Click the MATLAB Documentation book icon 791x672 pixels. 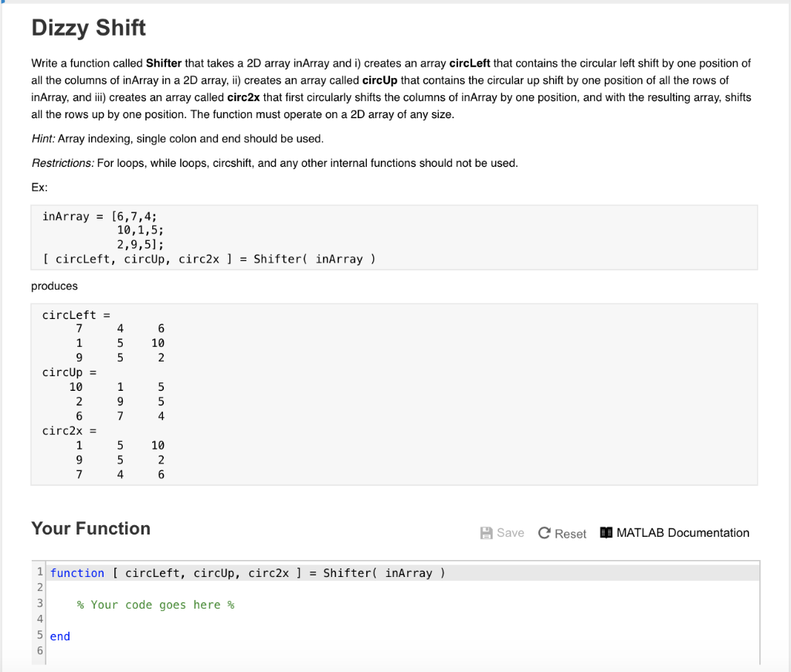(x=606, y=533)
